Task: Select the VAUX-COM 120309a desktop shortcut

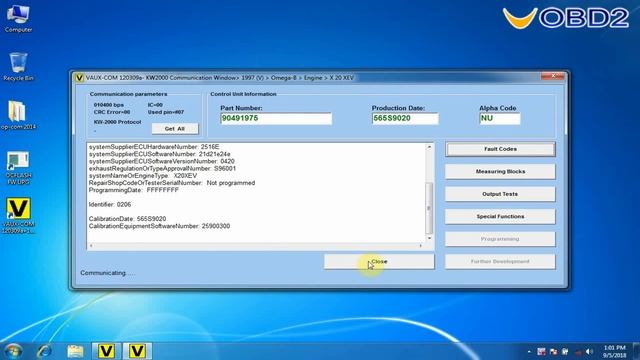Action: click(18, 216)
